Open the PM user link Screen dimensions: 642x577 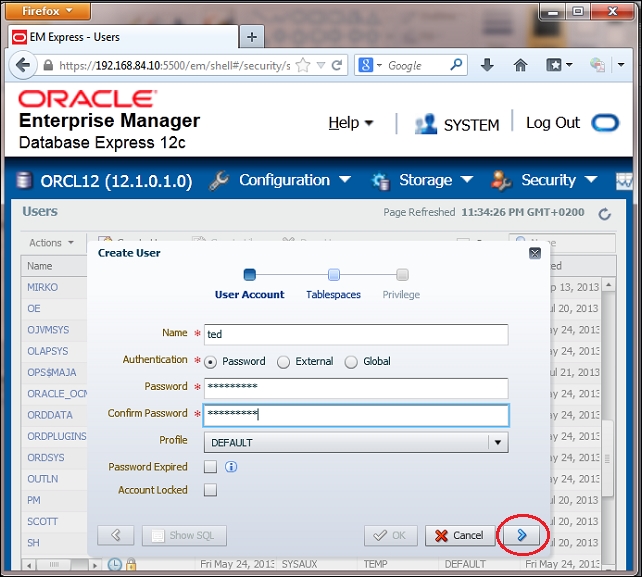34,500
